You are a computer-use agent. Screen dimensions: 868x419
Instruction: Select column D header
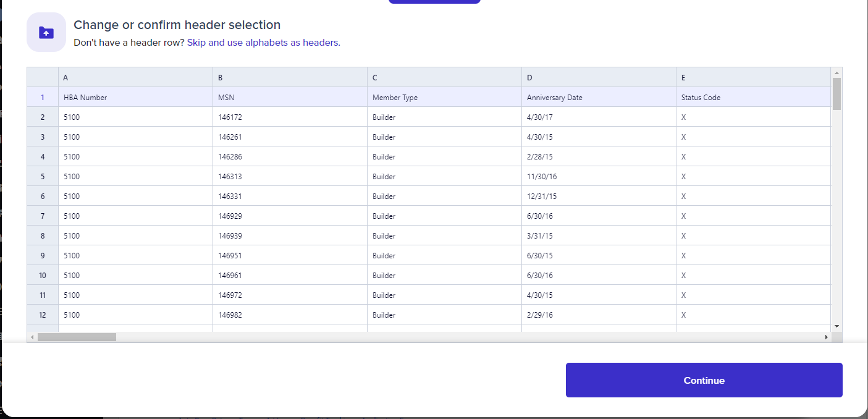point(599,77)
